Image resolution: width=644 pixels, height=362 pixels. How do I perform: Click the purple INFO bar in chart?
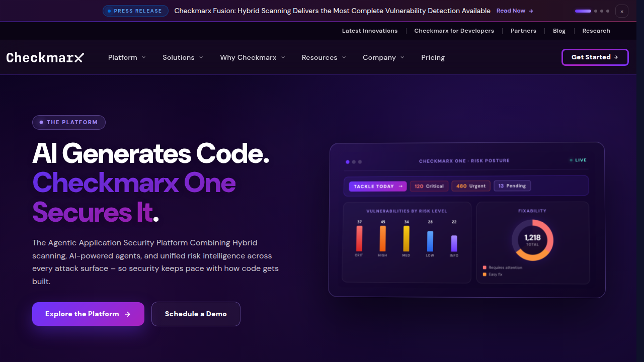coord(454,243)
